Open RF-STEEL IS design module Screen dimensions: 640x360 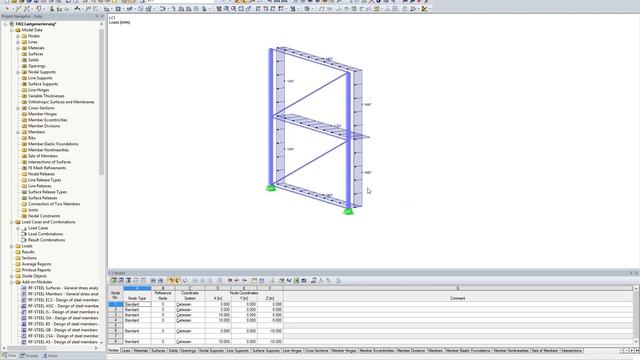pyautogui.click(x=63, y=312)
